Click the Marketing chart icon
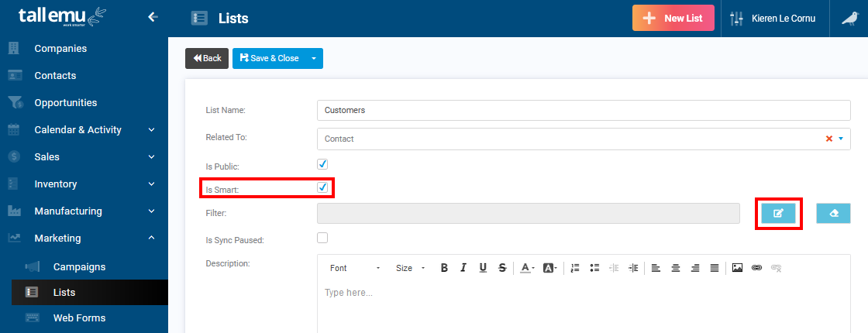The width and height of the screenshot is (868, 333). point(14,238)
